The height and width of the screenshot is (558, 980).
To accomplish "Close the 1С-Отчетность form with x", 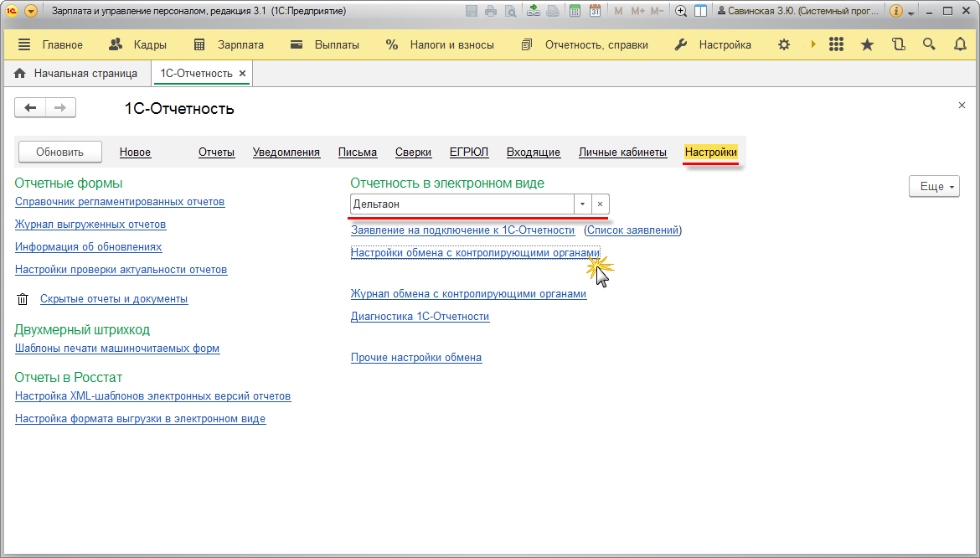I will click(x=962, y=106).
